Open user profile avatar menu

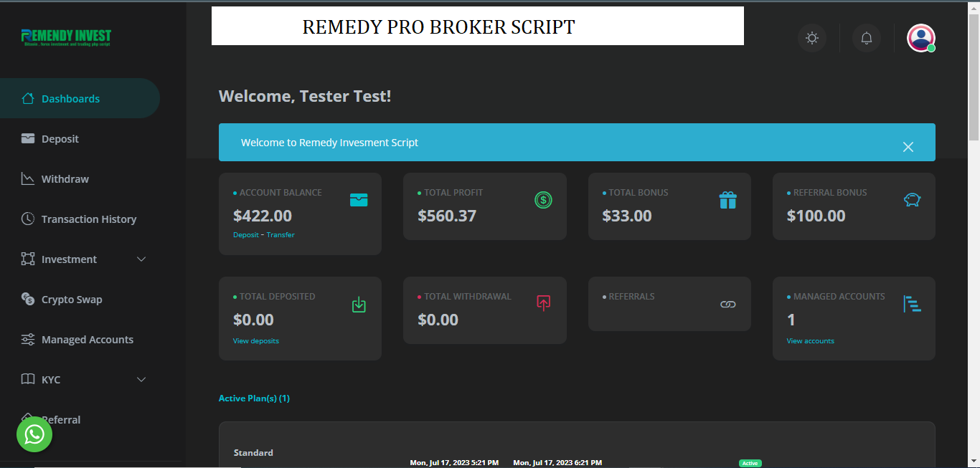point(920,38)
